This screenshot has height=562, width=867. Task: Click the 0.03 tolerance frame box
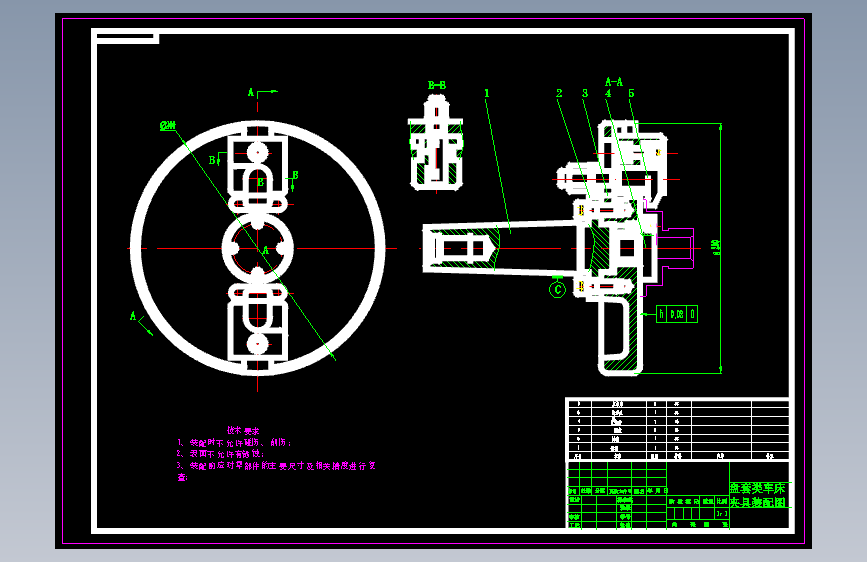point(677,314)
